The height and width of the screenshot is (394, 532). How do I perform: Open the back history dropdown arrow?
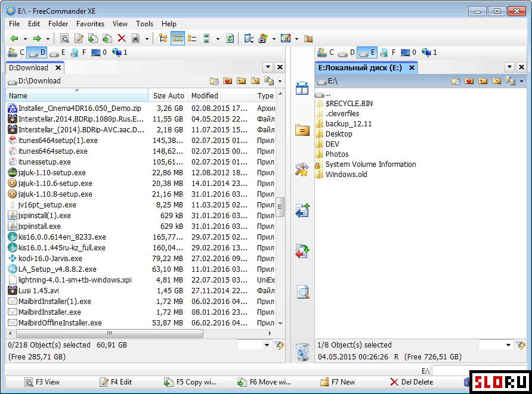click(25, 39)
